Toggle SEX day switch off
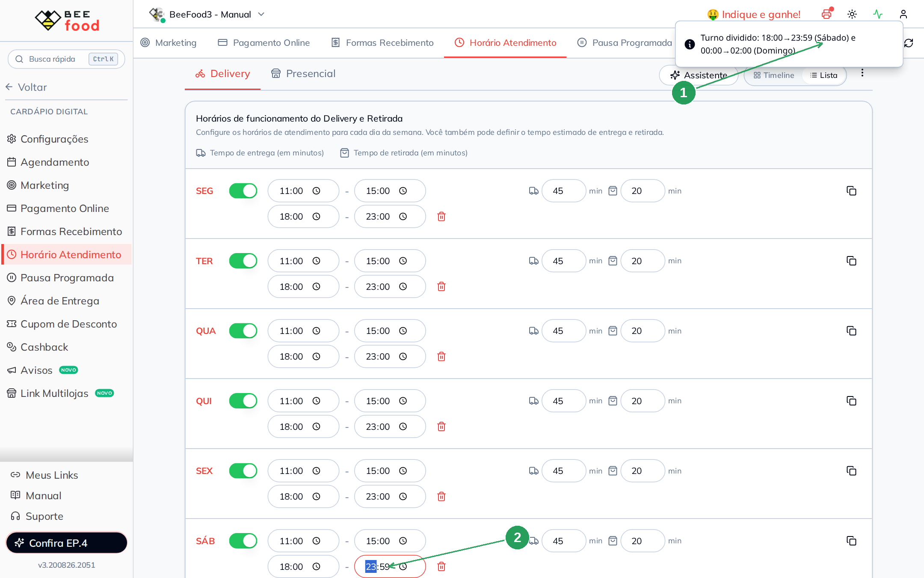 point(243,471)
